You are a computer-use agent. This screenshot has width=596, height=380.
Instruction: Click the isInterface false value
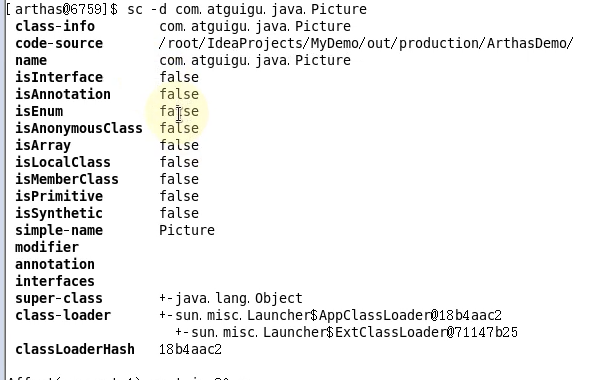[179, 77]
